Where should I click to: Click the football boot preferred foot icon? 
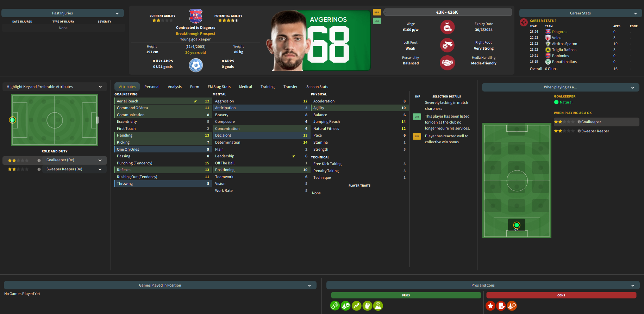[447, 45]
